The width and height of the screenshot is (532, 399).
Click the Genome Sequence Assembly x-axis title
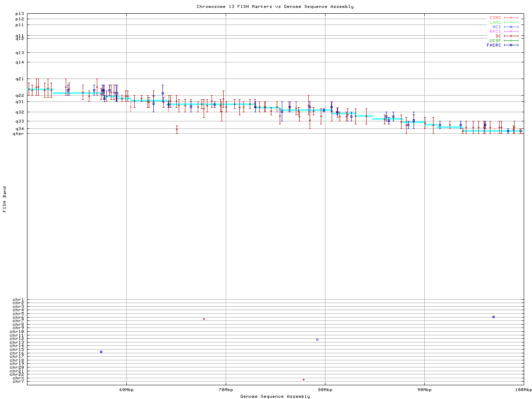275,397
